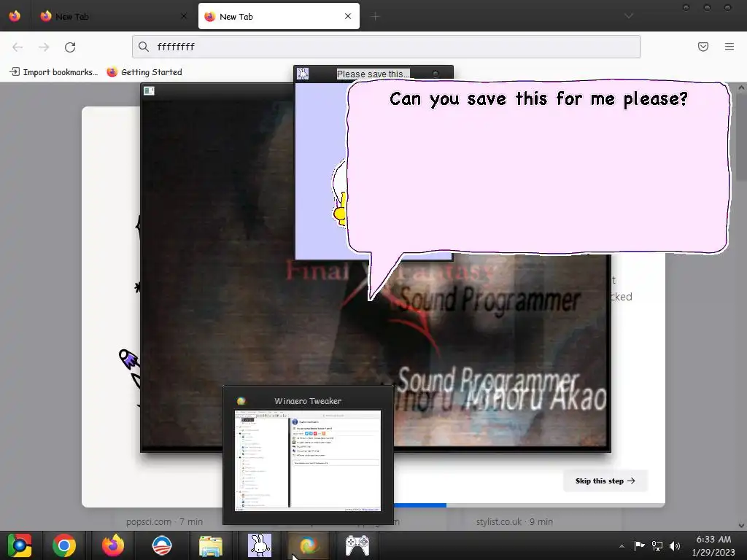Open Import bookmarks toolbar item
The width and height of the screenshot is (747, 560).
tap(53, 72)
